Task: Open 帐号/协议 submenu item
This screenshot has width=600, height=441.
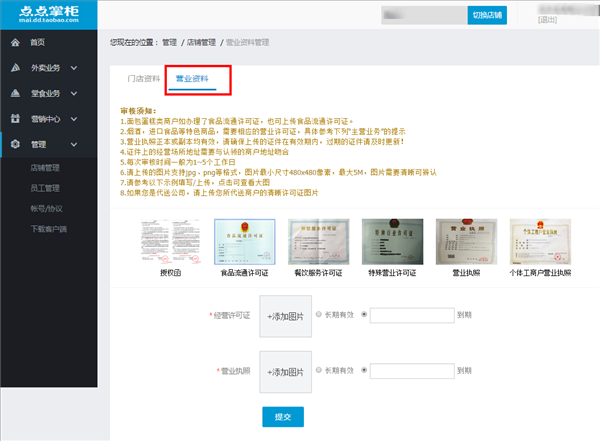Action: pyautogui.click(x=46, y=209)
